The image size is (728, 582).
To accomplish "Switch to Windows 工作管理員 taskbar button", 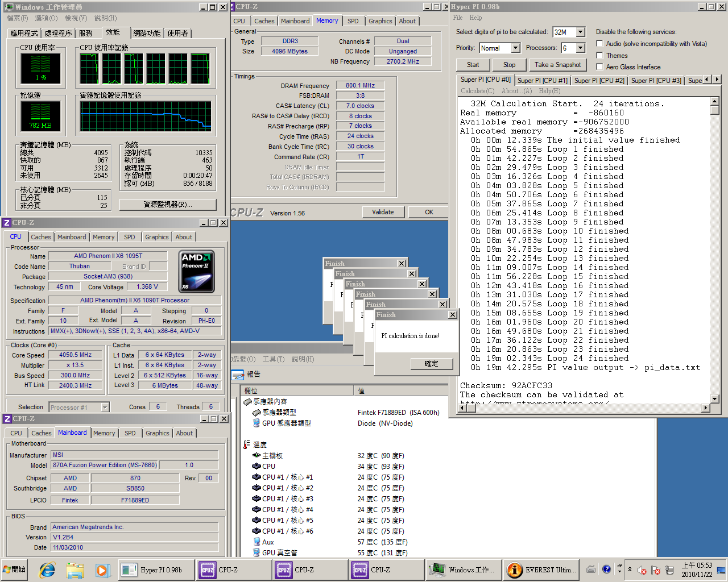I will pos(464,570).
